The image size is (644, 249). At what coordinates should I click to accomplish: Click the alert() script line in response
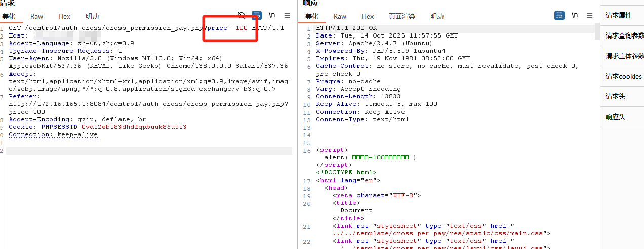(x=370, y=157)
